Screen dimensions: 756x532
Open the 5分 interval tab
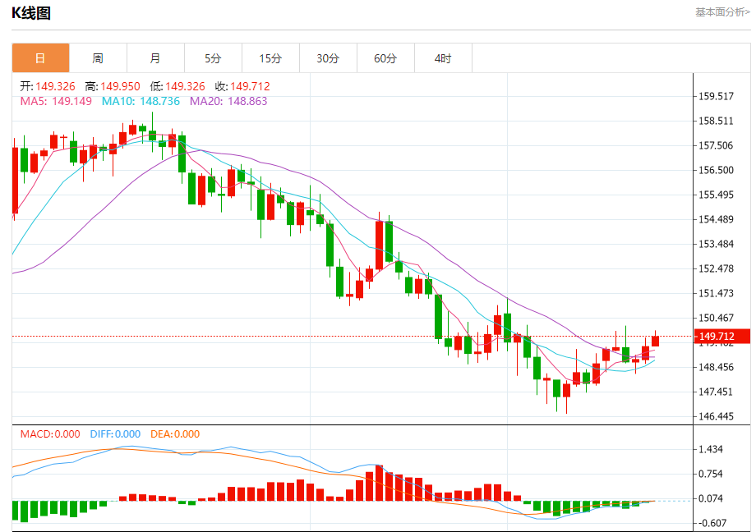click(x=213, y=58)
